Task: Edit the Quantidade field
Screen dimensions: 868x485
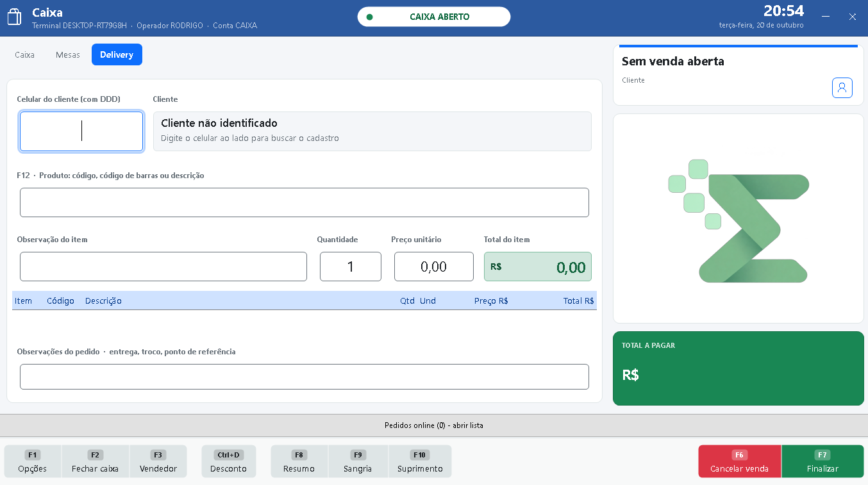Action: 351,267
